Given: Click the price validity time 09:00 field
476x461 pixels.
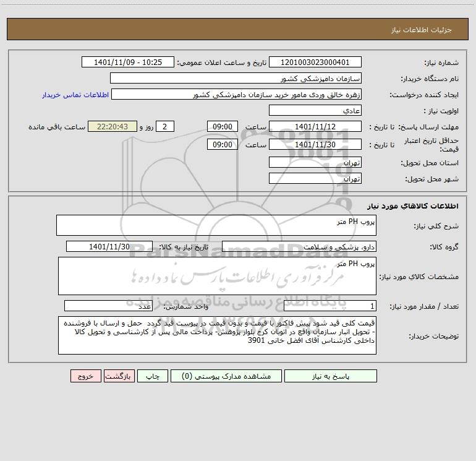Looking at the screenshot, I should (222, 144).
